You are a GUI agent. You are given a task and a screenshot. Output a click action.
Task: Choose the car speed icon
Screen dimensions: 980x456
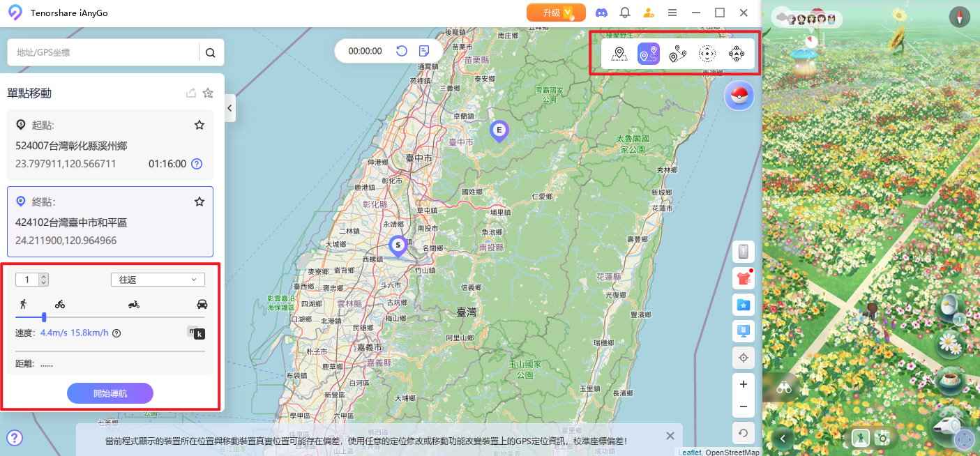[x=202, y=304]
